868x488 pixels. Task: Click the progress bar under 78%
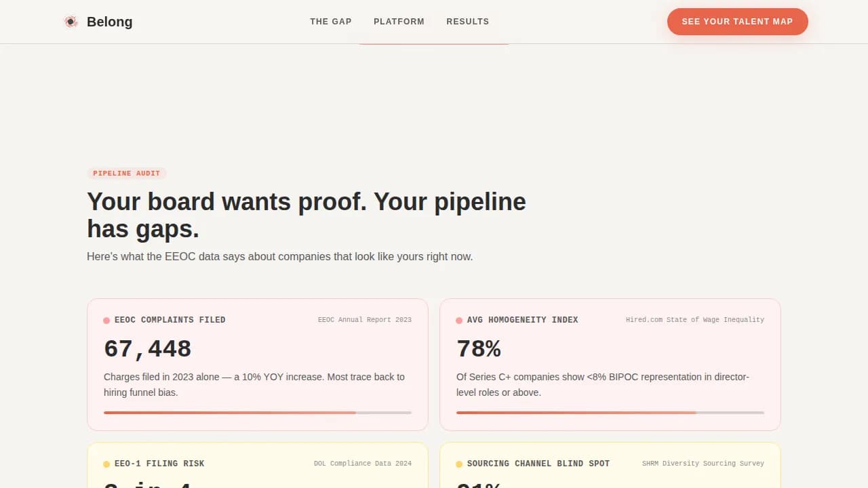click(610, 412)
